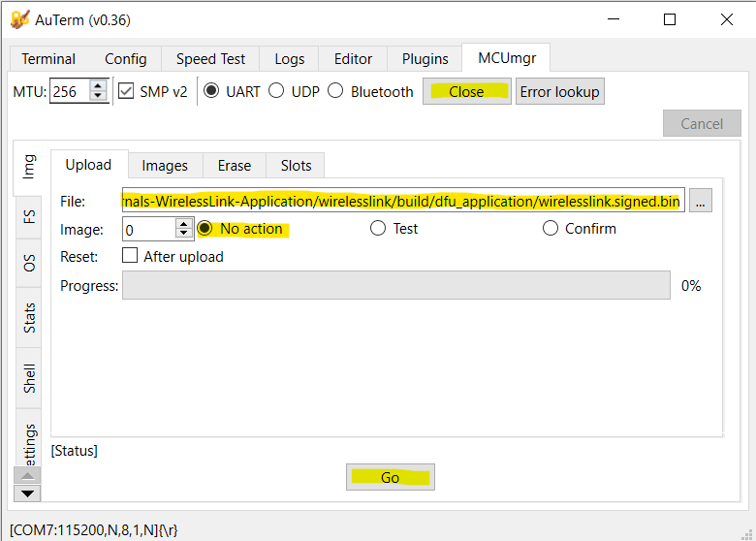Open the Editor tab
The height and width of the screenshot is (541, 756).
pos(353,59)
